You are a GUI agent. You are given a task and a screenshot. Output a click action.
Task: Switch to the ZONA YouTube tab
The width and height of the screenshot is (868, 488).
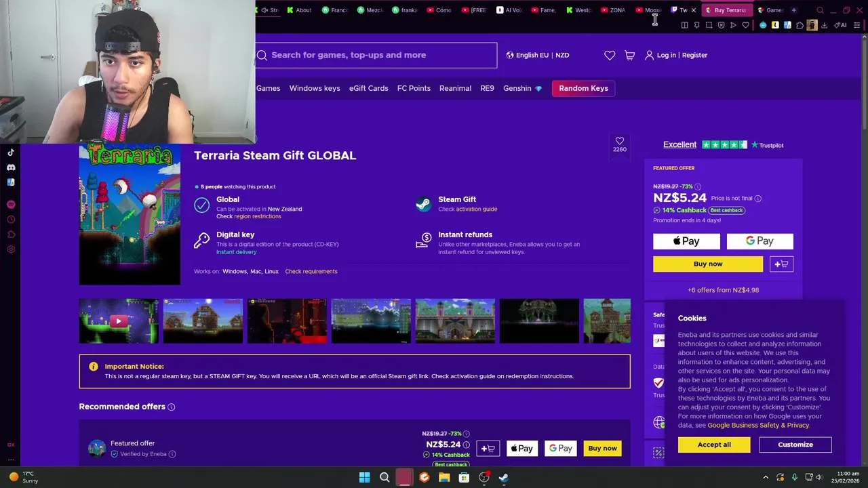pyautogui.click(x=614, y=10)
